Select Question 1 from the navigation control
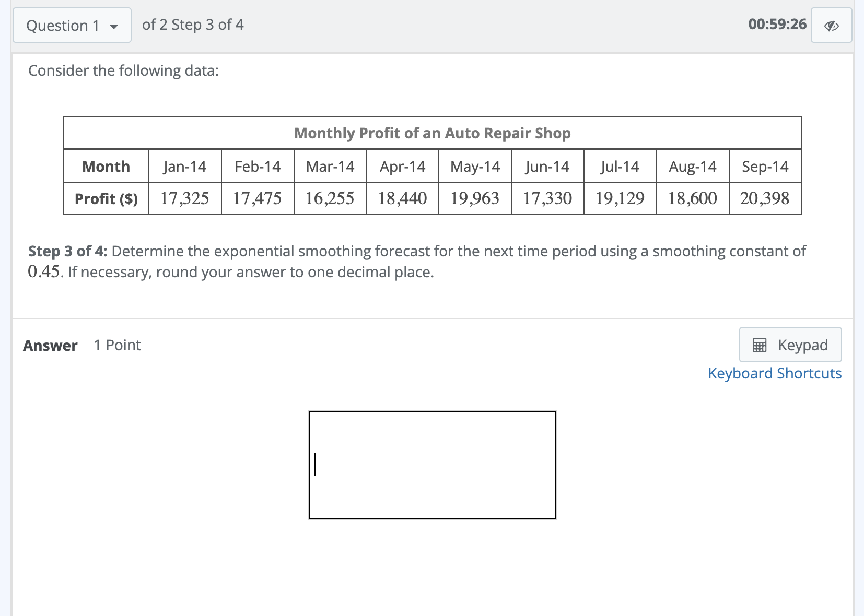The image size is (864, 616). [x=72, y=25]
